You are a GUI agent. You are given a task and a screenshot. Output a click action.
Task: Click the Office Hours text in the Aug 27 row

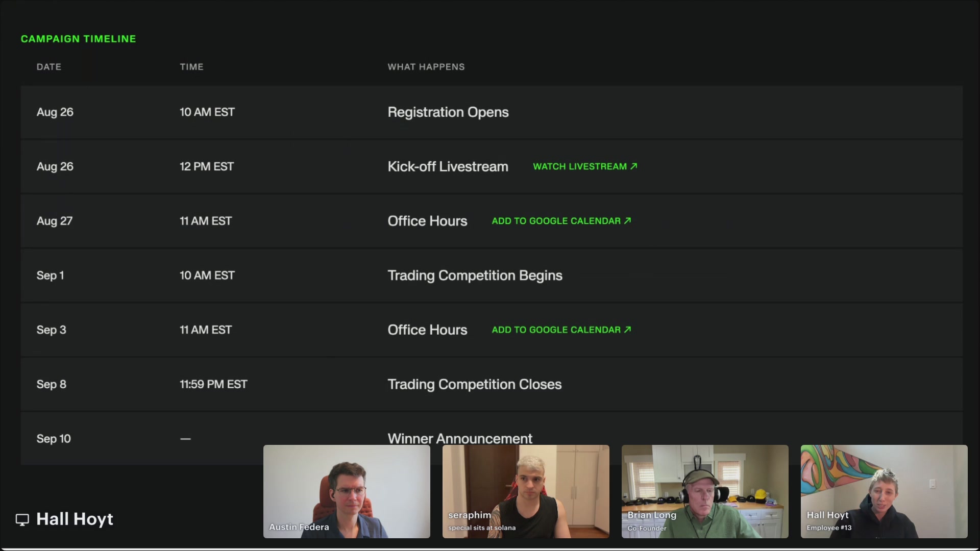[427, 221]
